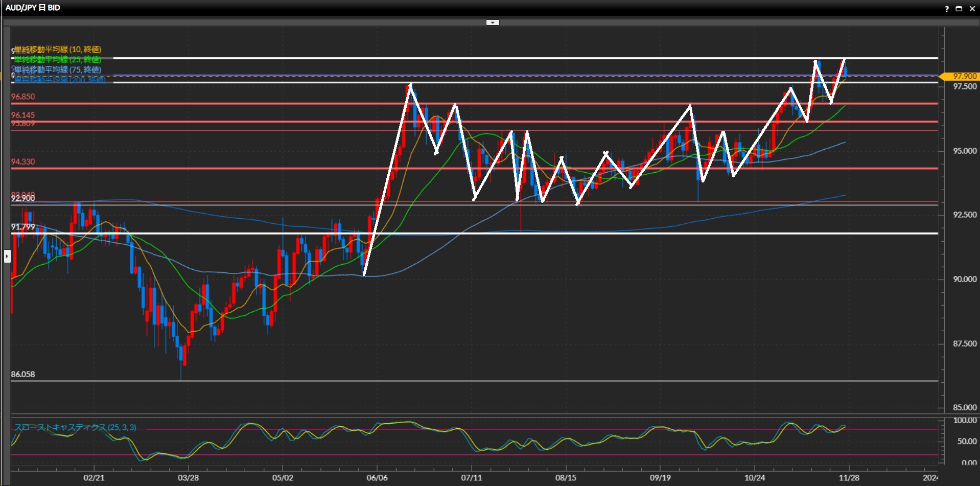Select the 75-period moving average label
The image size is (980, 486).
tap(57, 70)
